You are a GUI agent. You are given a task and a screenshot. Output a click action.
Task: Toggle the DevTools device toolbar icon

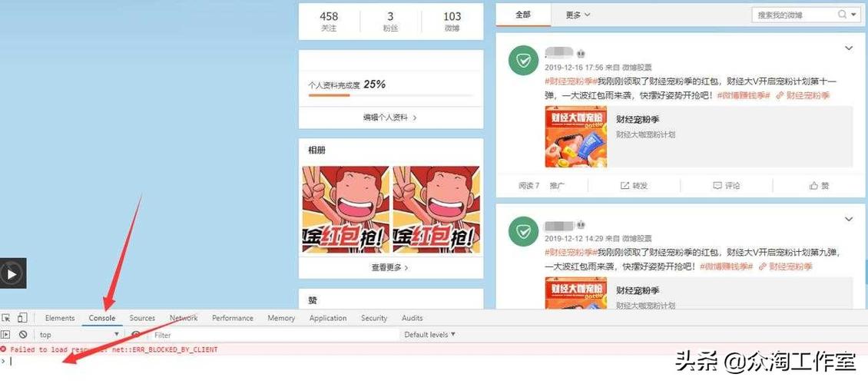[22, 318]
